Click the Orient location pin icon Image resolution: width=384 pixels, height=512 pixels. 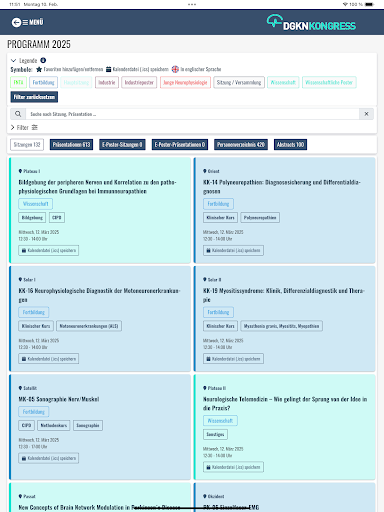205,171
